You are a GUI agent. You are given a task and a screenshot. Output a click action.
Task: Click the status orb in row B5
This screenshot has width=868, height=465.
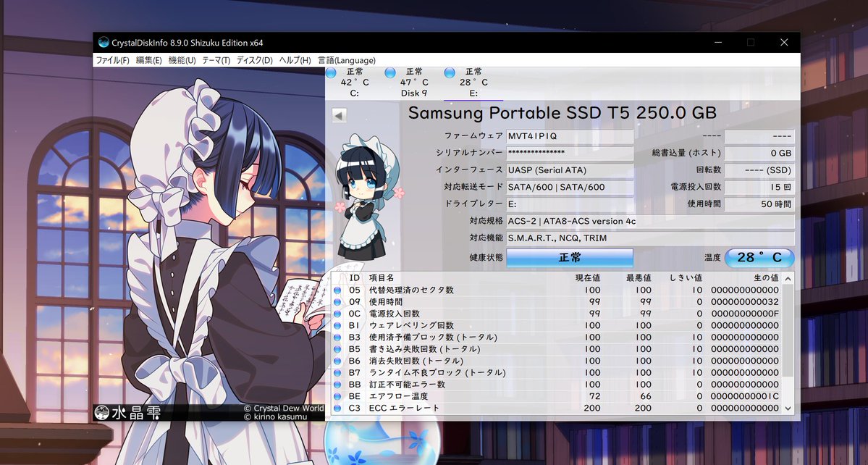pos(337,349)
